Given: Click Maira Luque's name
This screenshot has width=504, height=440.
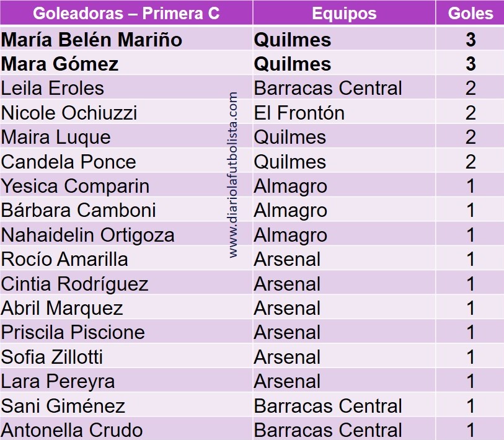Looking at the screenshot, I should tap(56, 137).
